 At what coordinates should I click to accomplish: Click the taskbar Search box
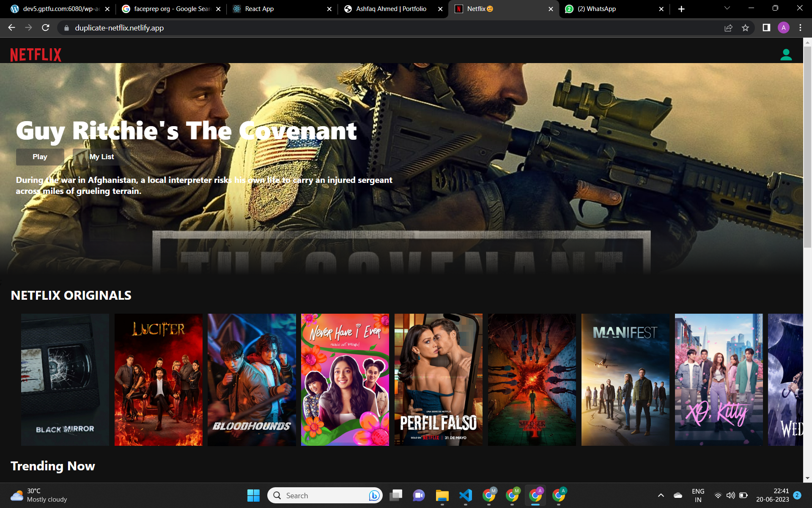point(325,495)
